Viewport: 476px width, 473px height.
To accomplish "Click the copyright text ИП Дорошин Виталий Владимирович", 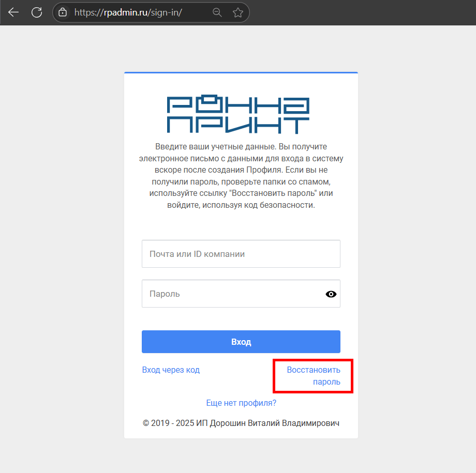I will (x=241, y=423).
